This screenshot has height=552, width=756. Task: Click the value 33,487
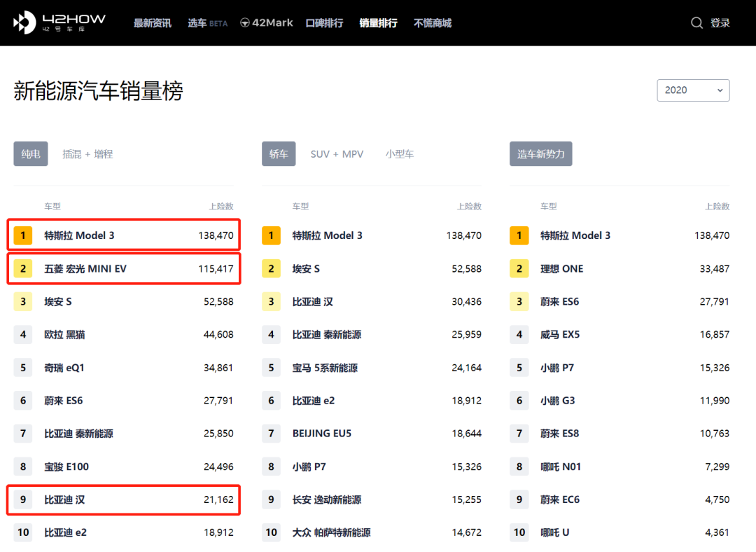click(x=715, y=269)
